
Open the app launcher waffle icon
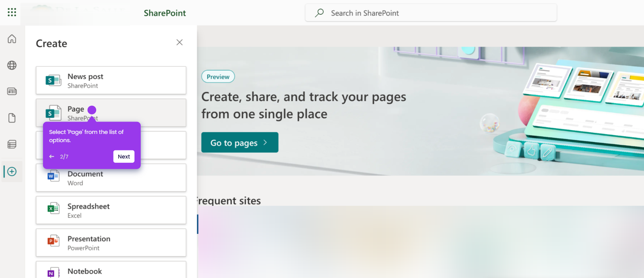click(x=12, y=12)
